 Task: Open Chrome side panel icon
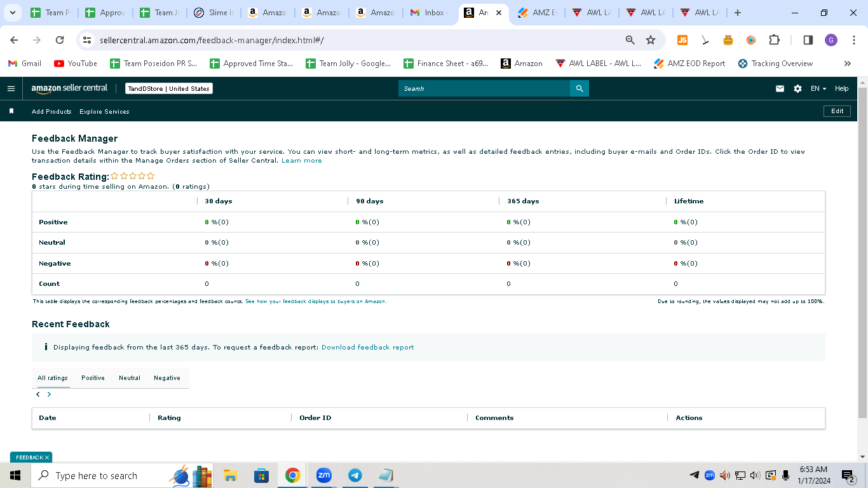click(x=808, y=40)
